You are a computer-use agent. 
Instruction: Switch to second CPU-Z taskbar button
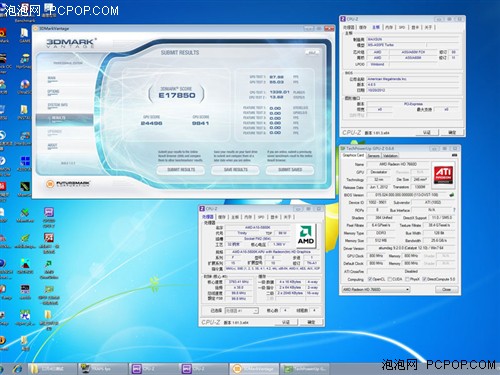click(204, 369)
